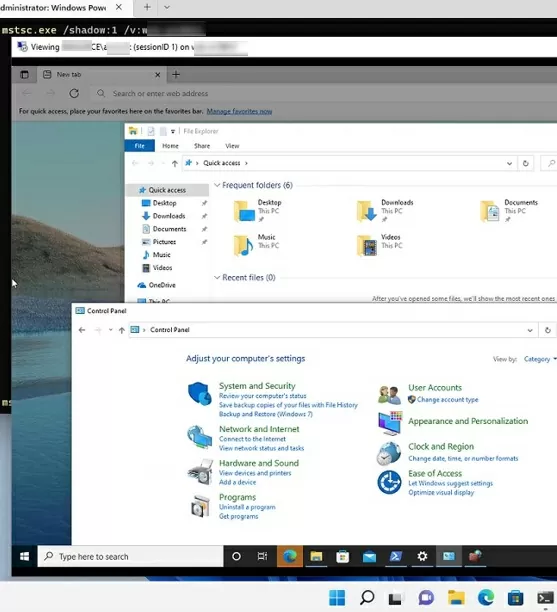Expand Control Panel address bar dropdown
The width and height of the screenshot is (557, 612).
[530, 330]
